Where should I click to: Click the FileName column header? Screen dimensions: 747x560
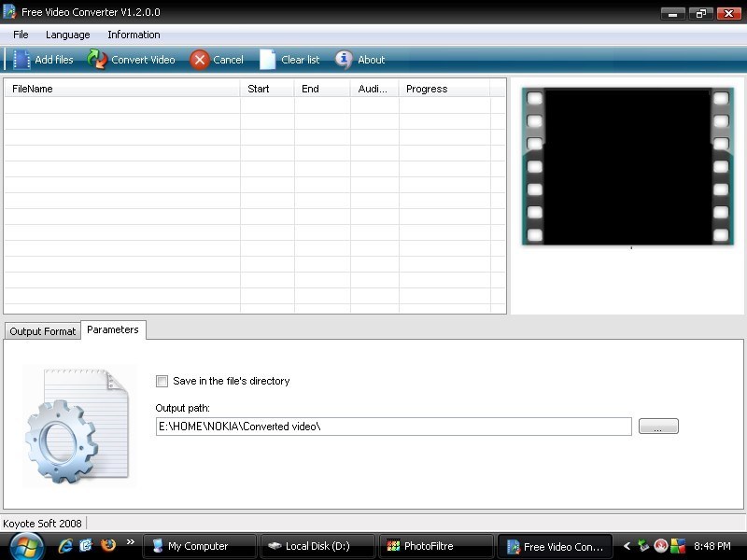[122, 89]
